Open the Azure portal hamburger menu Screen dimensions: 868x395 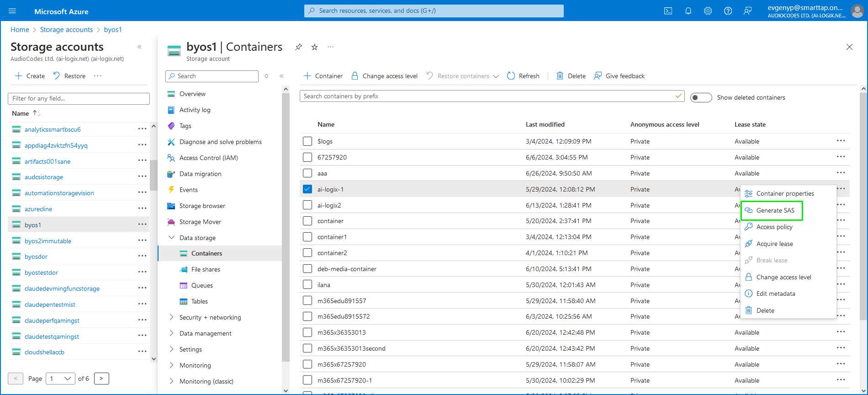[x=12, y=11]
